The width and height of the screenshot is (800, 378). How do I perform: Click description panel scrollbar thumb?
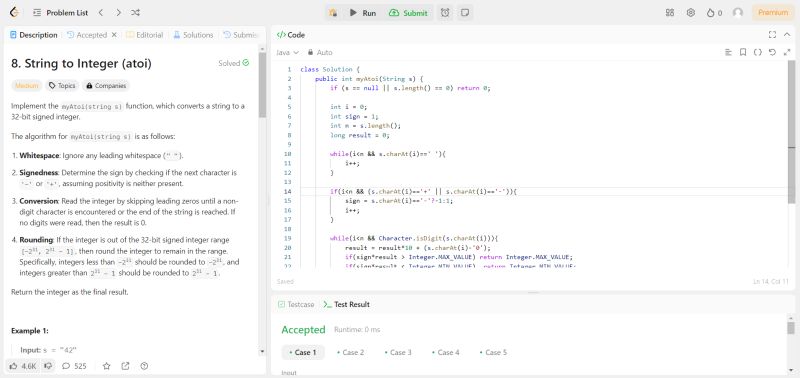coord(262,85)
